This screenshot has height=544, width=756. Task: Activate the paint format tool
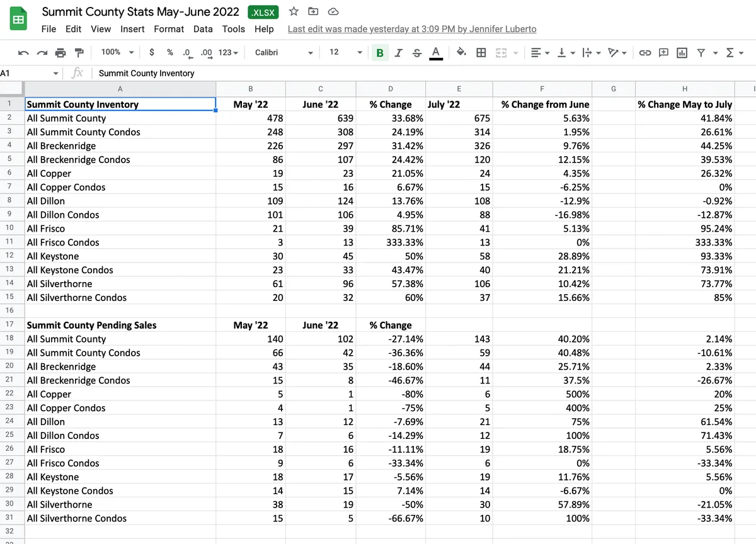(79, 52)
